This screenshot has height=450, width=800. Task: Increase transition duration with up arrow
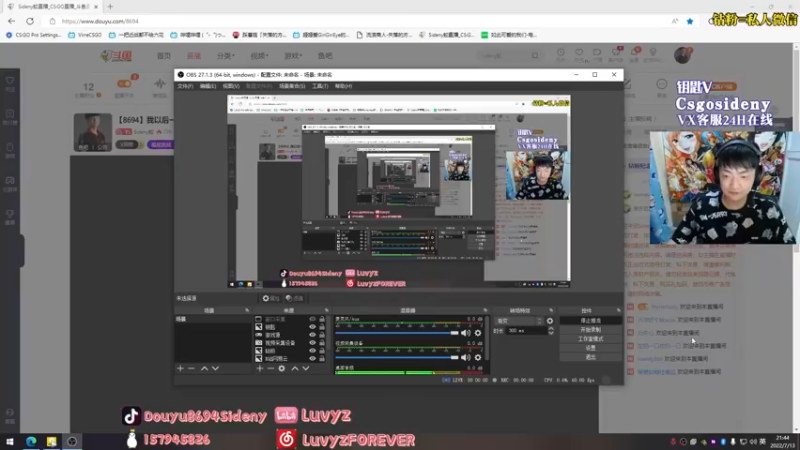point(551,329)
